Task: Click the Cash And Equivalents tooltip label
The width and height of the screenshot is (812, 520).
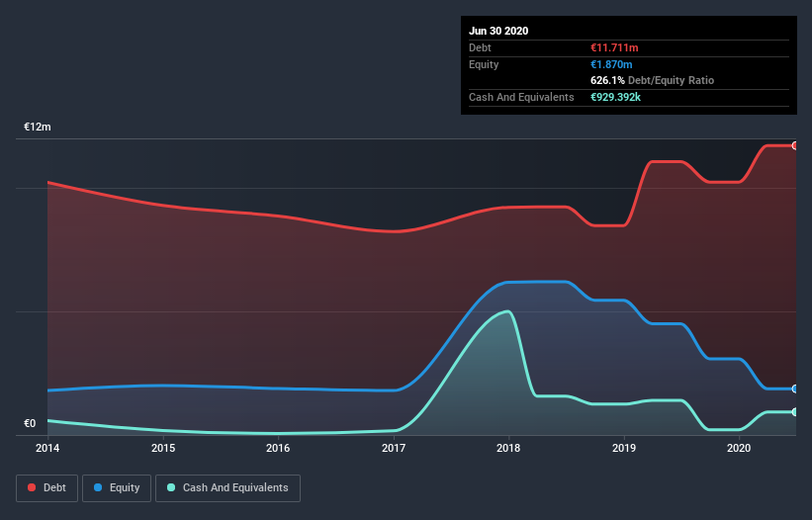Action: click(521, 97)
